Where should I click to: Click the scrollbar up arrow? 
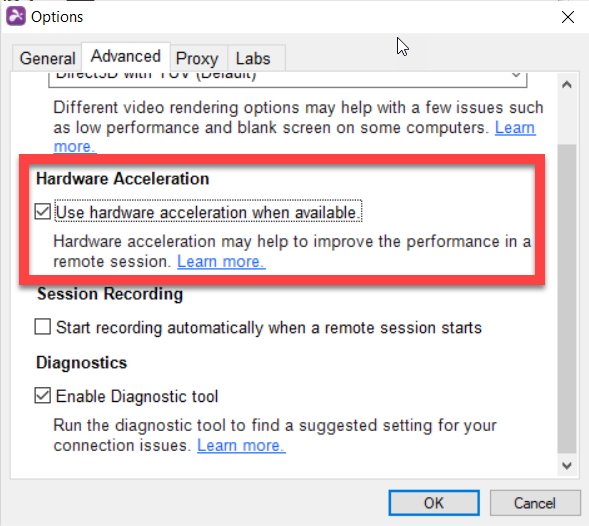tap(567, 85)
